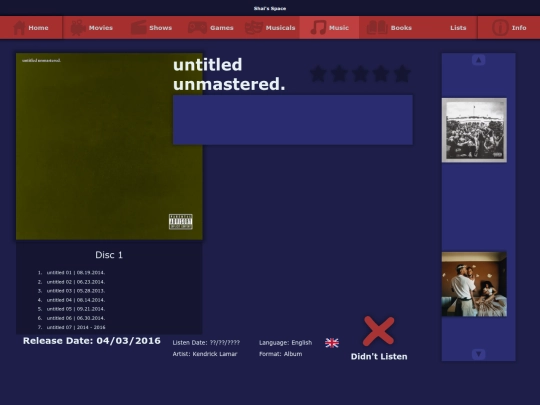Click the Music tab label
The width and height of the screenshot is (540, 405).
[x=339, y=28]
